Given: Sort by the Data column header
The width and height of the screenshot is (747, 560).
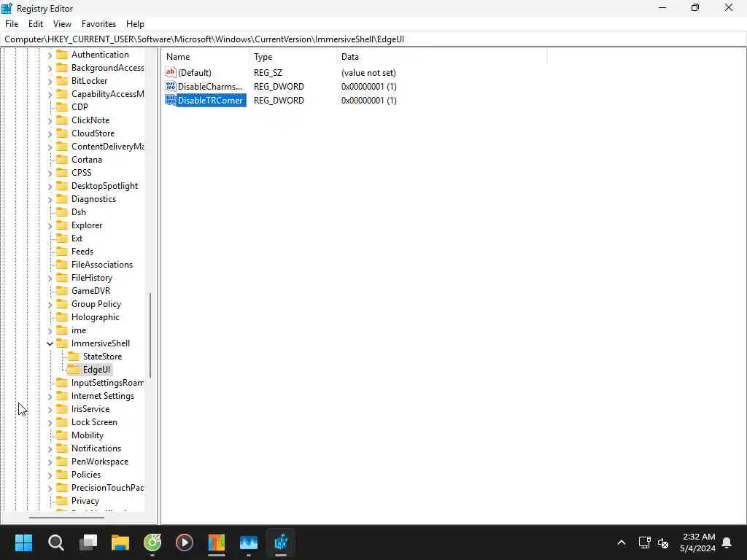Looking at the screenshot, I should [x=441, y=57].
